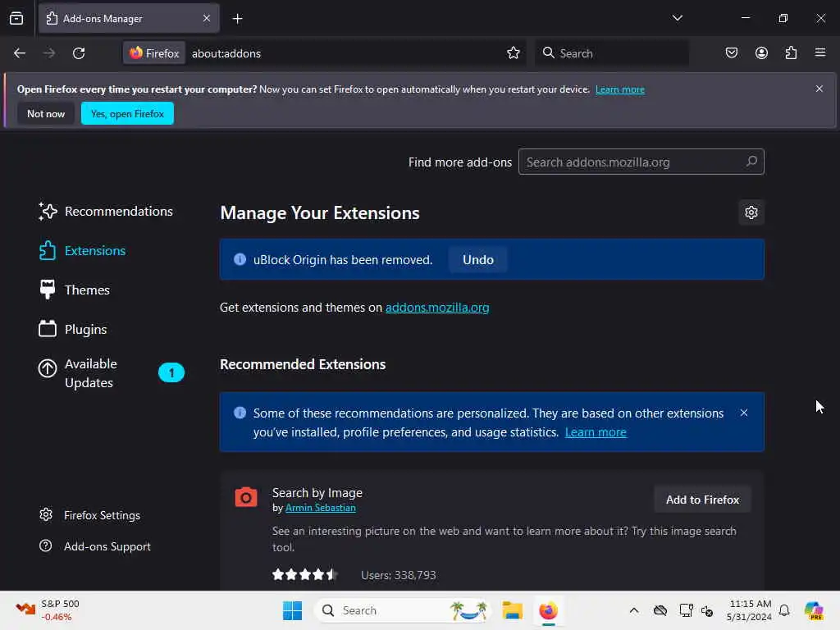This screenshot has width=840, height=630.
Task: Click the cloud sync tray icon
Action: click(660, 610)
